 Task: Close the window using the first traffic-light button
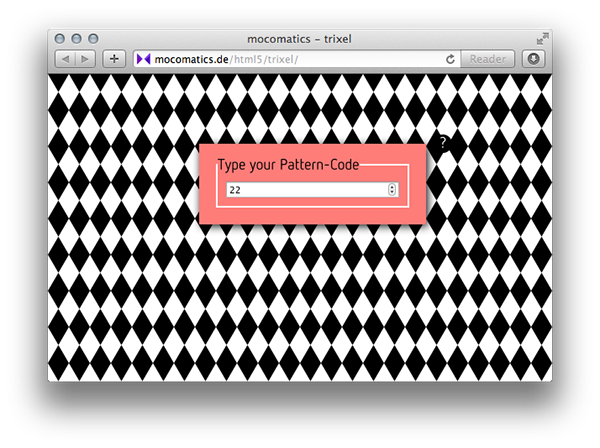tap(59, 39)
